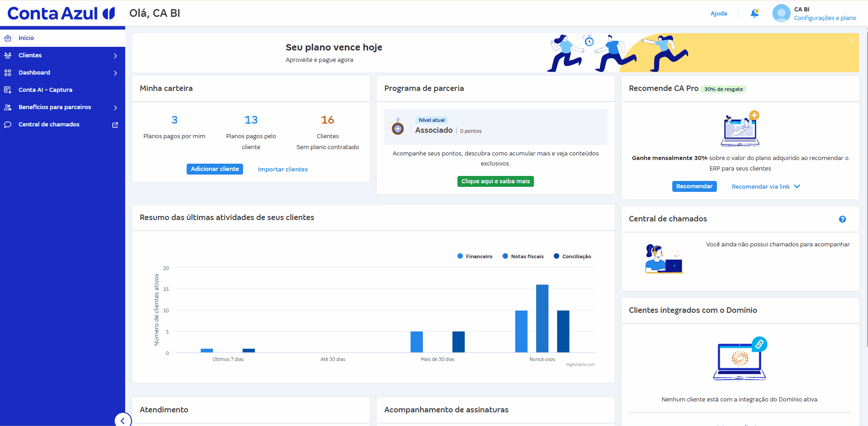Click the Benefícios para parceiros icon
The width and height of the screenshot is (868, 426).
(x=8, y=107)
